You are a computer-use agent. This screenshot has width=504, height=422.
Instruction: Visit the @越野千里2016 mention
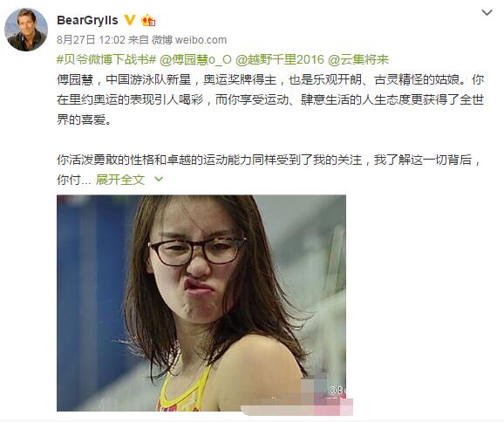(280, 59)
